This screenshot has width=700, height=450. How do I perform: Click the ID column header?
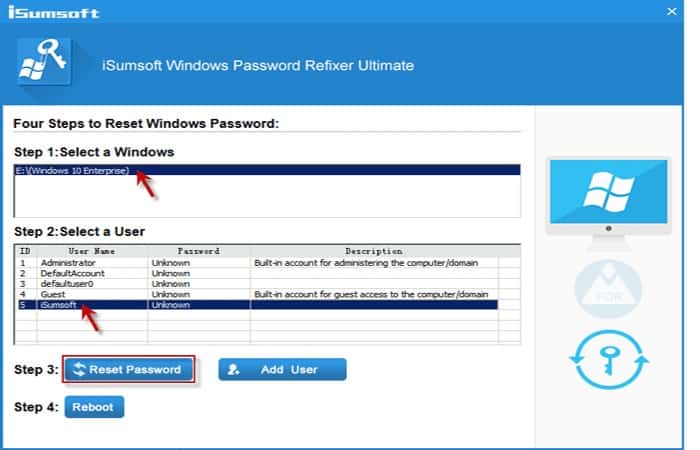point(25,251)
